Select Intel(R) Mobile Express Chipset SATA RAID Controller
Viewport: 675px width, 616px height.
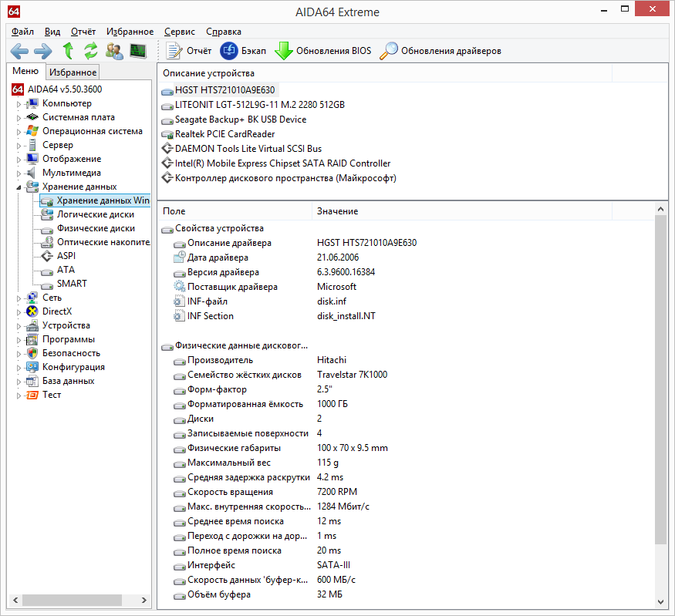pyautogui.click(x=282, y=163)
